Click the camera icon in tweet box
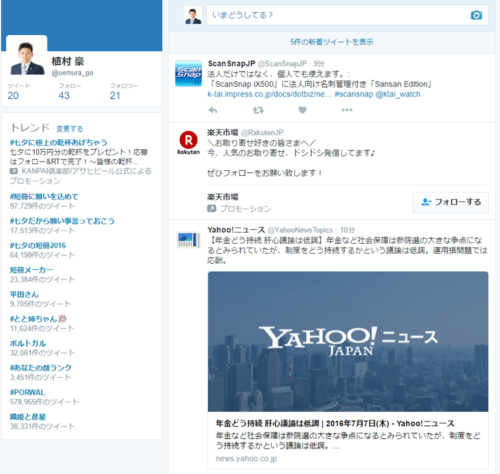Screen dimensions: 500x474 [x=476, y=15]
